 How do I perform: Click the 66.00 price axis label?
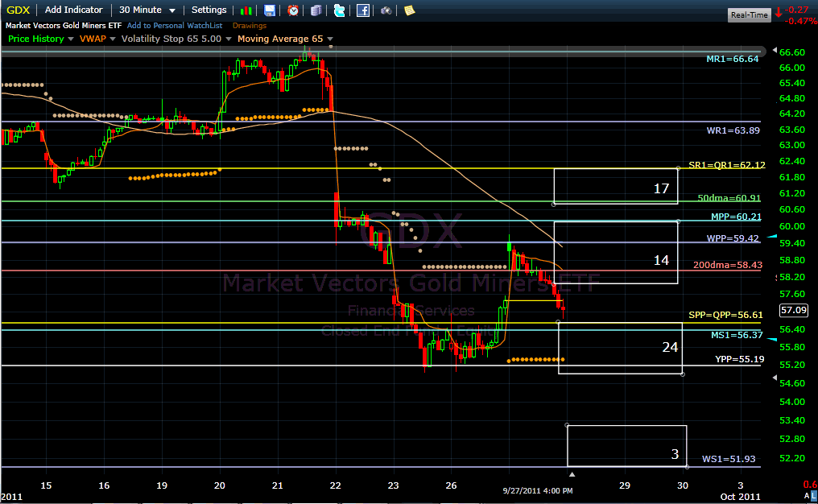(792, 68)
